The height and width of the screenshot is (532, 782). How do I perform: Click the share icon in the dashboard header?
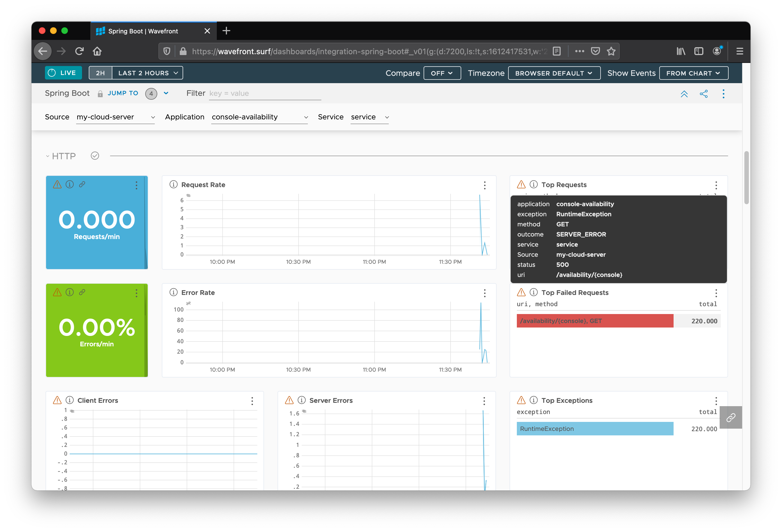(x=703, y=93)
